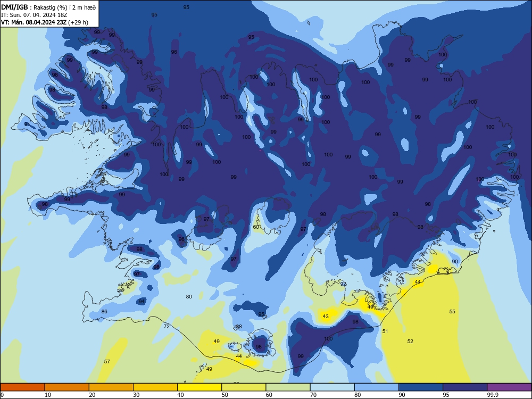Screen dimensions: 532x399
Task: Click the light blue 70–80 legend swatch
Action: [332, 387]
